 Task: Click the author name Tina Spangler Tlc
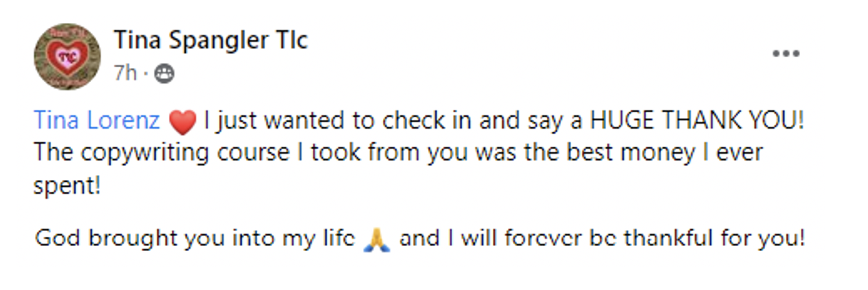211,40
